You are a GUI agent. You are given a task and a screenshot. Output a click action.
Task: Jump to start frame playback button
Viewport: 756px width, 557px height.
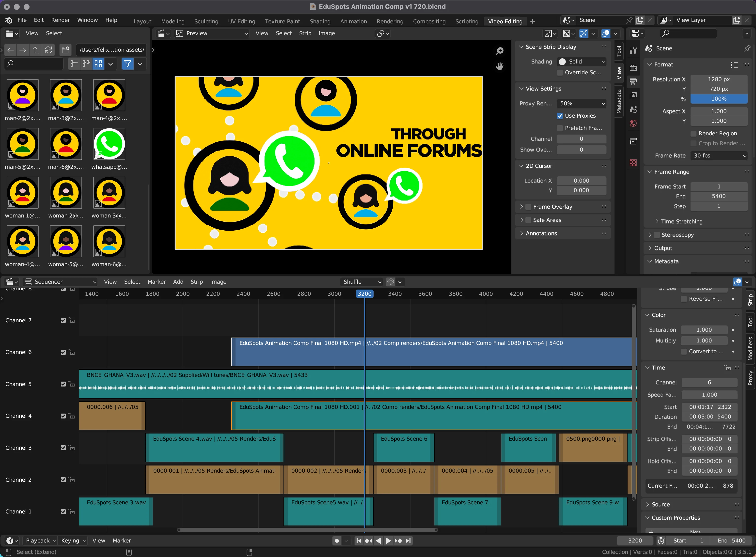pos(359,541)
